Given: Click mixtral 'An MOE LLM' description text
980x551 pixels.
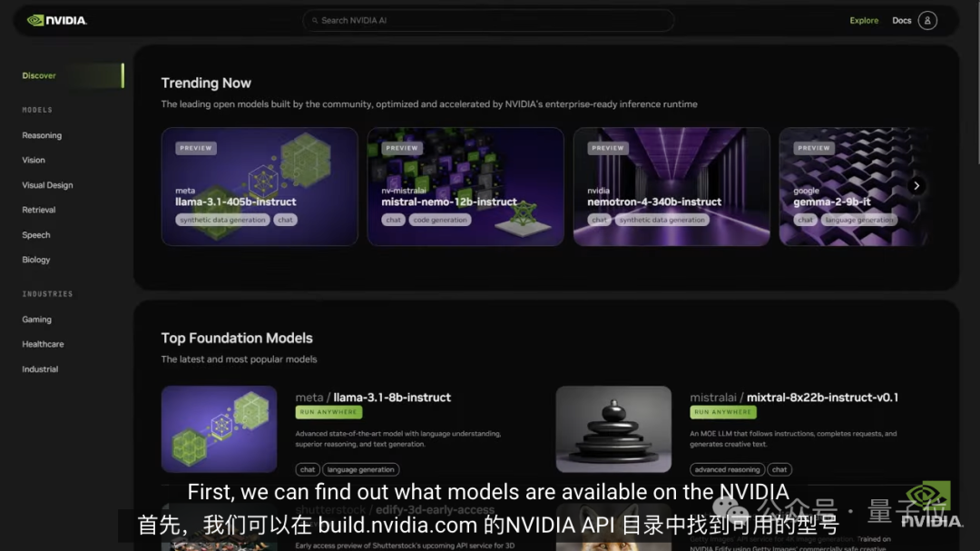Looking at the screenshot, I should point(793,439).
